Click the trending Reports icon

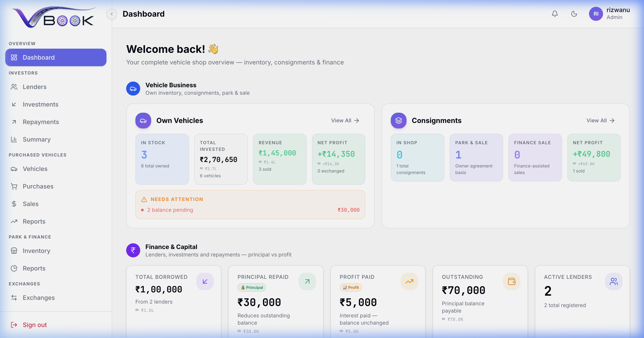click(x=14, y=221)
